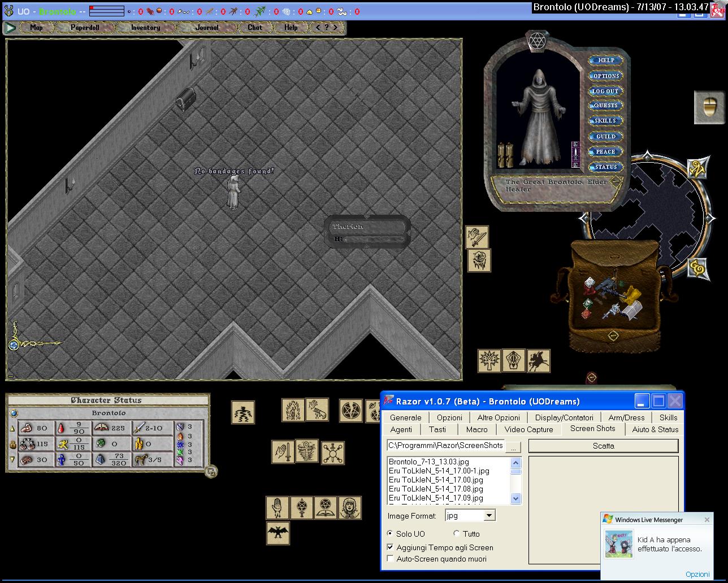Image resolution: width=728 pixels, height=583 pixels.
Task: Click the QUESTS button on paperdoll
Action: click(x=605, y=106)
